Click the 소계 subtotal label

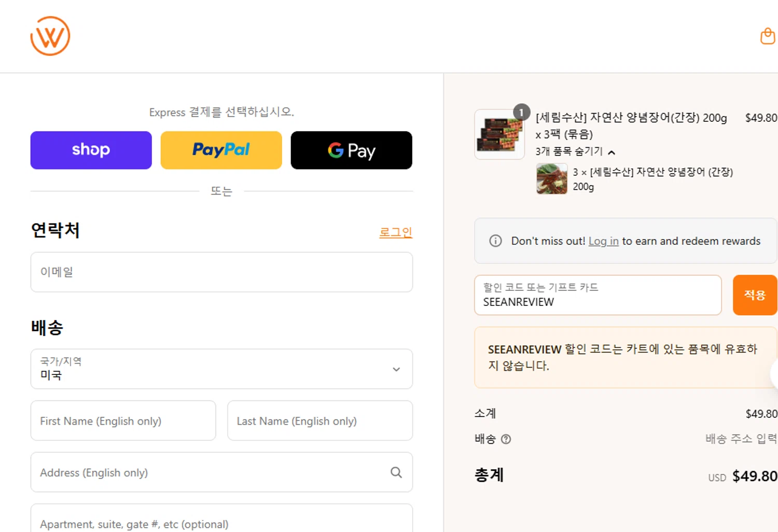point(485,413)
